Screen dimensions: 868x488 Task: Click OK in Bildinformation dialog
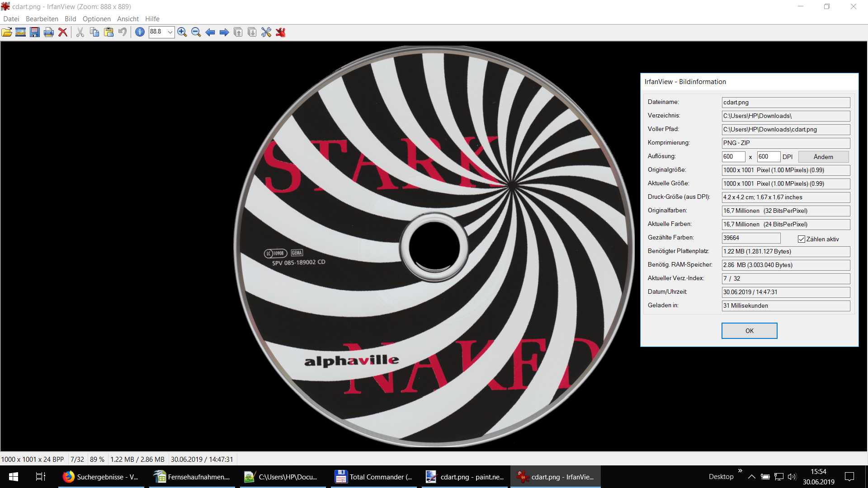(x=750, y=331)
